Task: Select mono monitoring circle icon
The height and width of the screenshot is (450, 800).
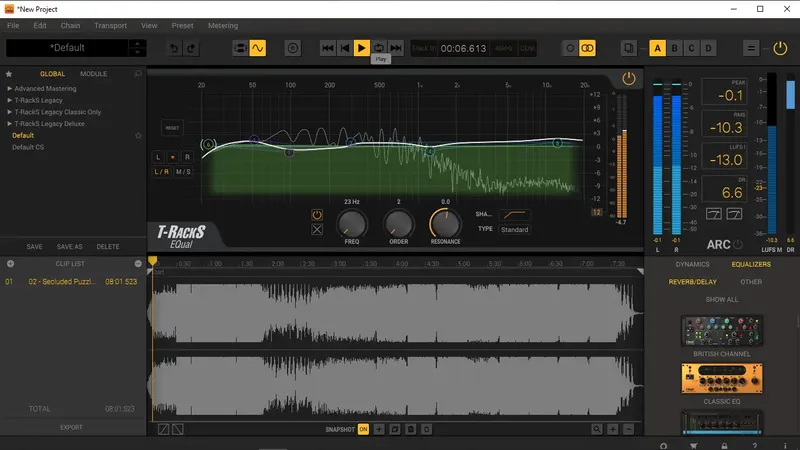Action: click(x=570, y=48)
